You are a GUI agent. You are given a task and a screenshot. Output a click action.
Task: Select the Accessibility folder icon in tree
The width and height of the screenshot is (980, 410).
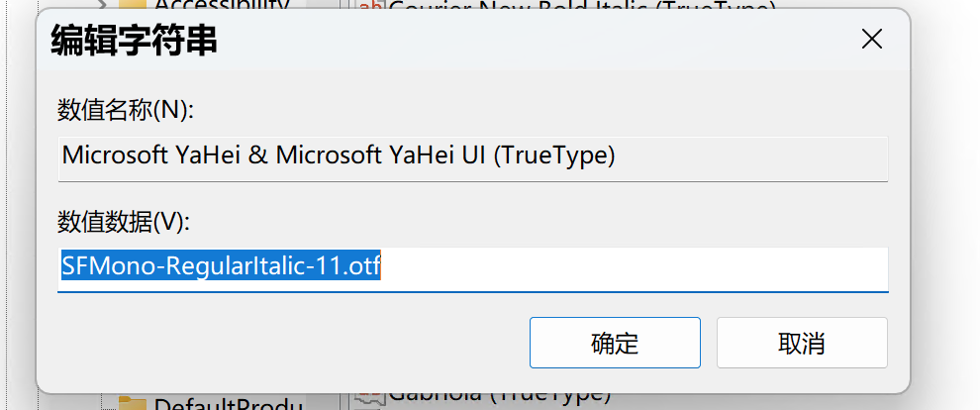[133, 4]
